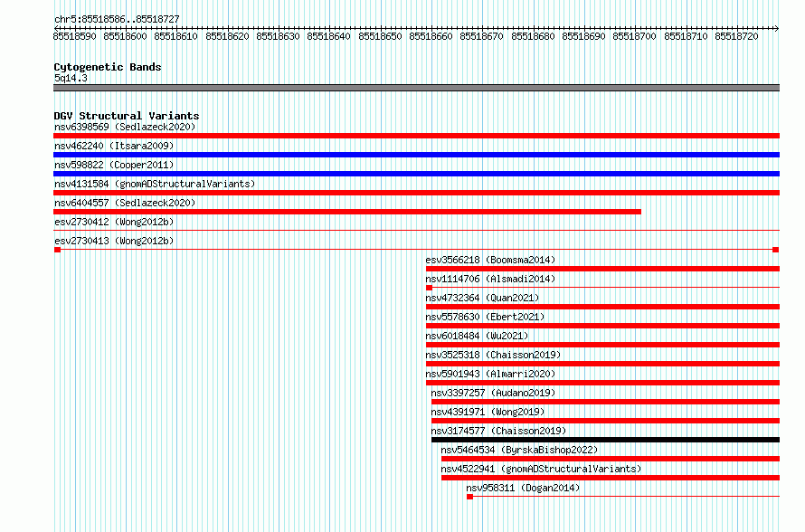Open the nsv6404557 (Sedlazeck2020) label
Image resolution: width=805 pixels, height=532 pixels.
pyautogui.click(x=125, y=203)
